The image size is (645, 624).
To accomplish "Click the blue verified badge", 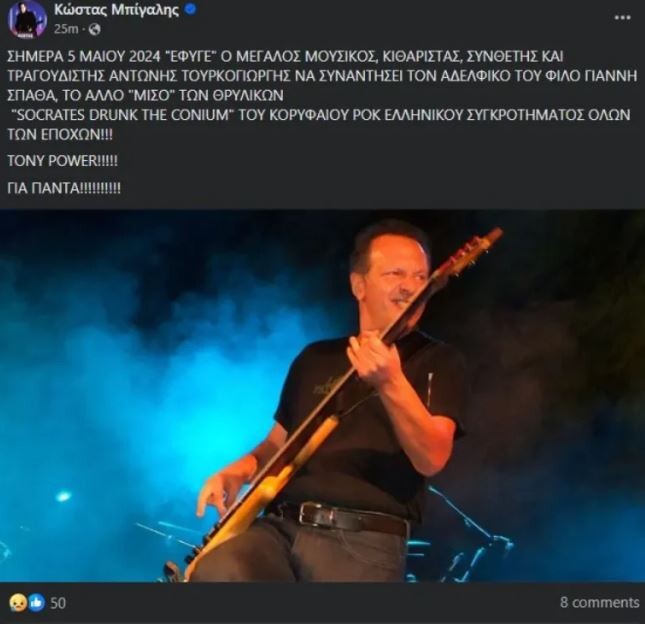I will pos(190,10).
